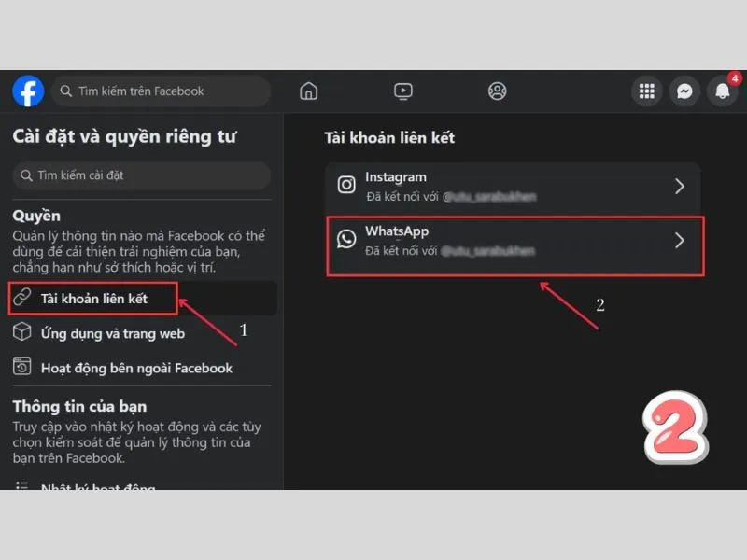The image size is (747, 560).
Task: Click the Tài khoản liên kết page heading
Action: pyautogui.click(x=389, y=137)
